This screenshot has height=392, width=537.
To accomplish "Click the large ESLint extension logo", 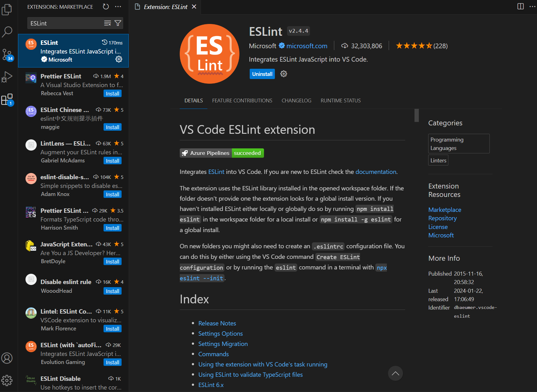I will 210,54.
